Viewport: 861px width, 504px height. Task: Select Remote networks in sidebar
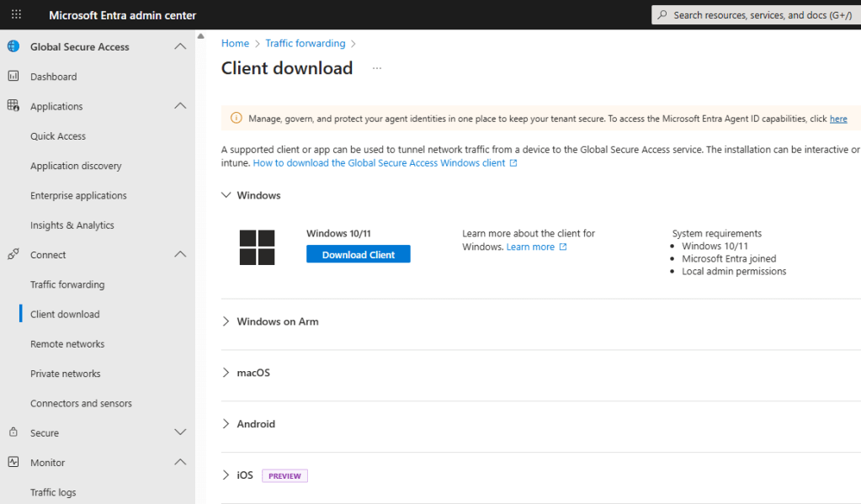coord(67,344)
